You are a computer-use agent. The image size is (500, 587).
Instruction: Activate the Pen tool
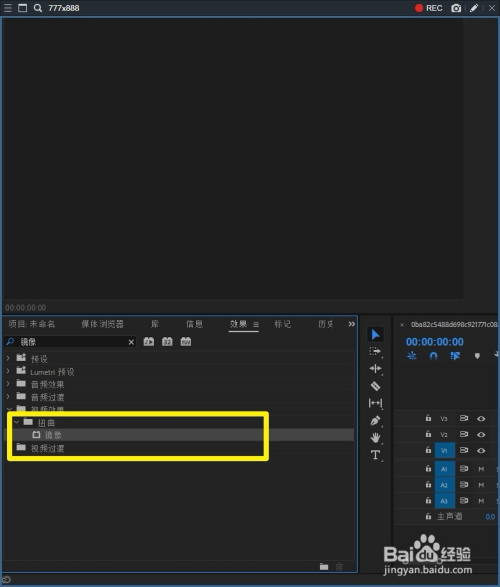point(375,421)
